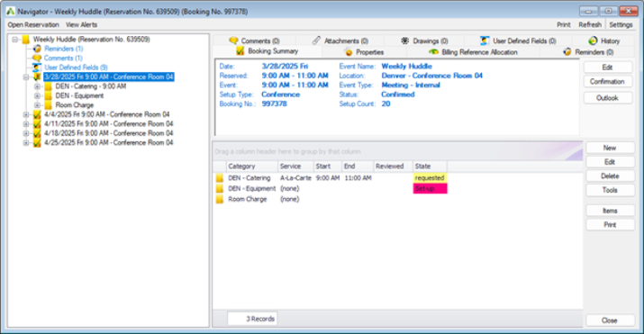Click the Service column header
Viewport: 644px width, 334px height.
tap(295, 167)
